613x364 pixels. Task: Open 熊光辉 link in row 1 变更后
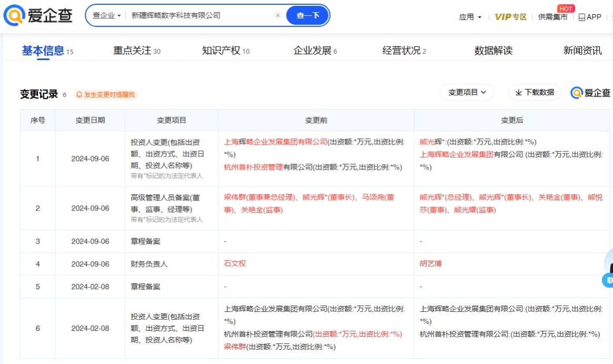tap(431, 142)
